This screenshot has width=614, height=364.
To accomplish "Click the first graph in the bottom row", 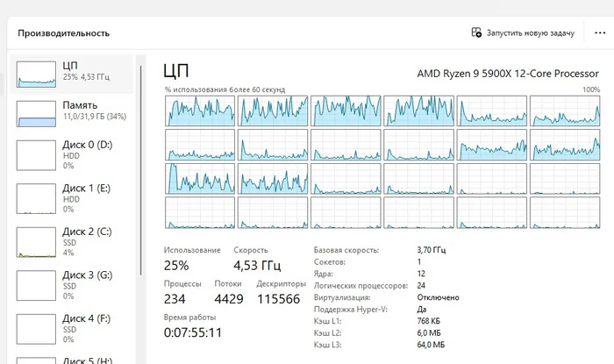I will tap(200, 212).
